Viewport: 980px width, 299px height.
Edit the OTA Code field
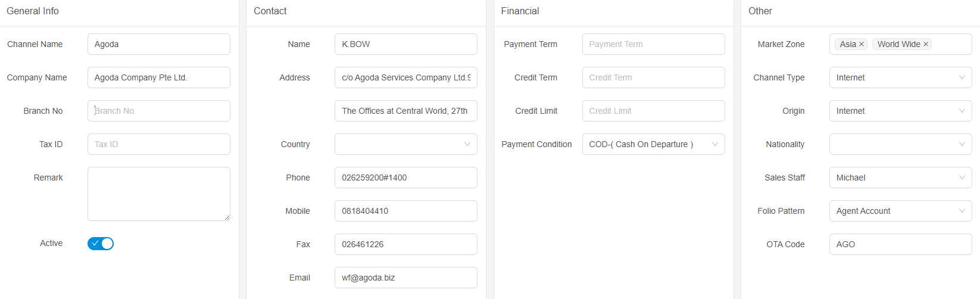pos(900,244)
